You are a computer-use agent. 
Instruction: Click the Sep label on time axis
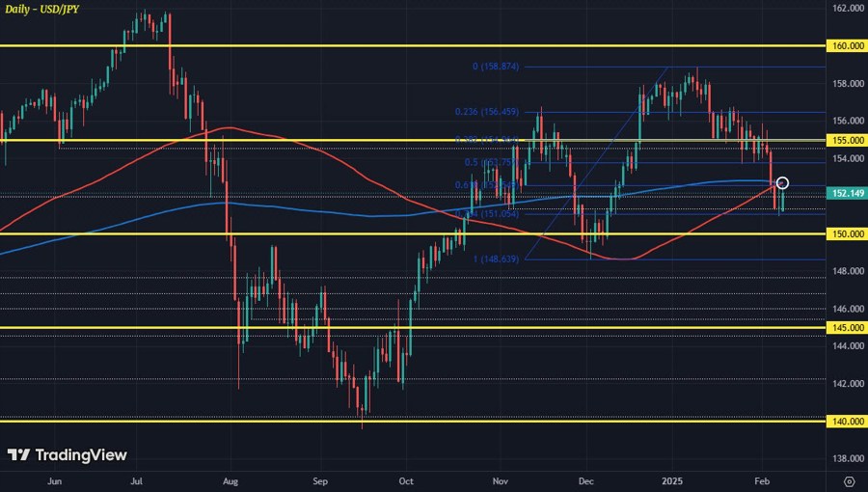pos(320,481)
